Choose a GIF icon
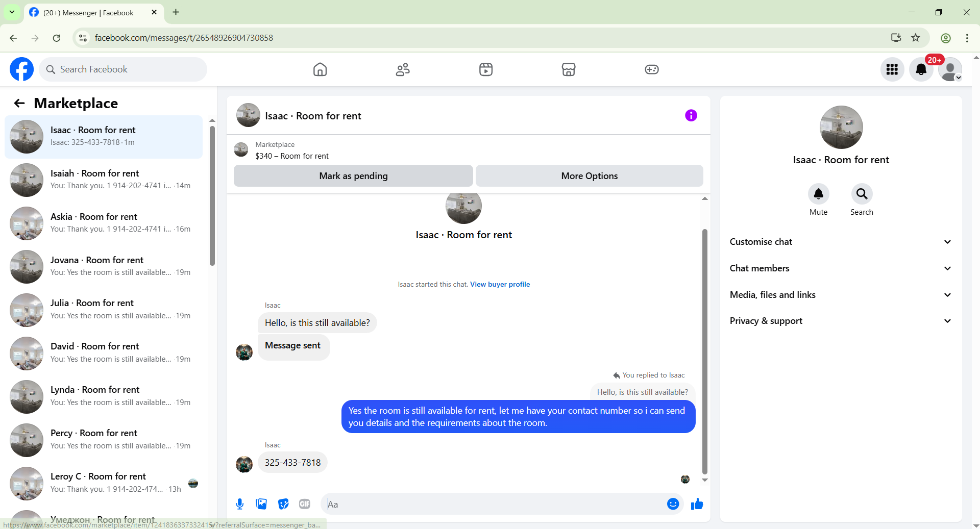 (x=305, y=505)
